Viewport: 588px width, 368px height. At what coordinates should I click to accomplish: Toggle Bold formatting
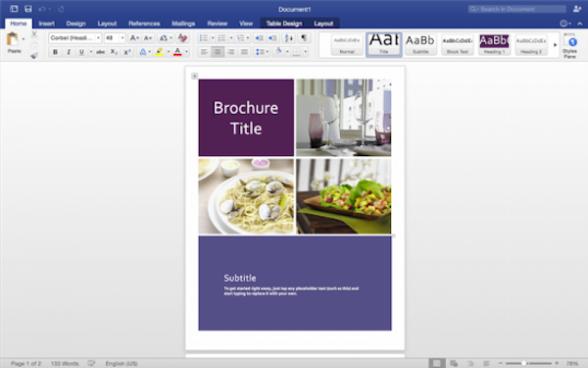click(x=55, y=52)
